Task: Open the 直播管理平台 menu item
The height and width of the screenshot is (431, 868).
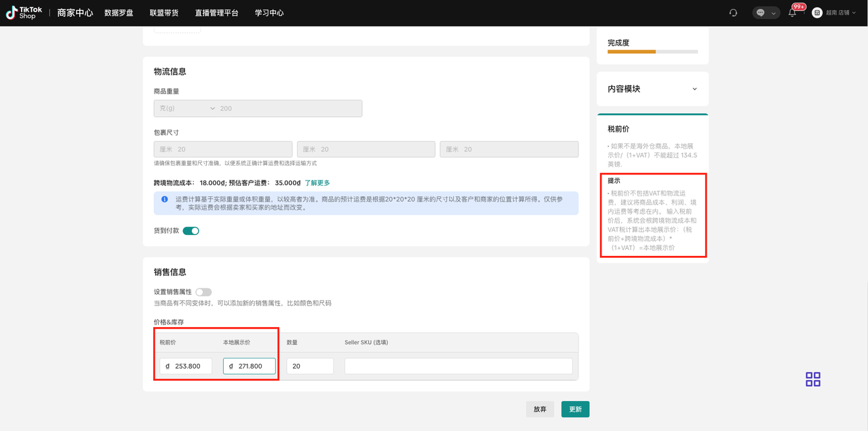Action: [216, 13]
